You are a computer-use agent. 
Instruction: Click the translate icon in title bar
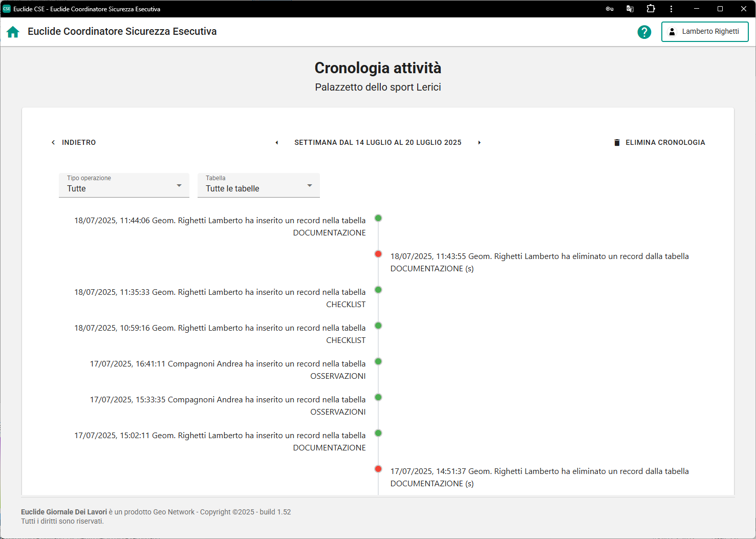tap(630, 9)
